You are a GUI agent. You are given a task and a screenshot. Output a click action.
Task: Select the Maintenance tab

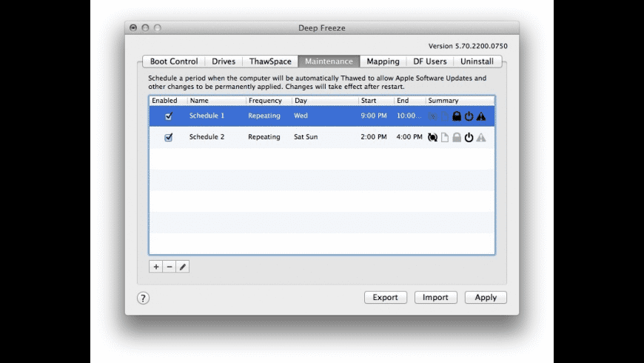[329, 61]
